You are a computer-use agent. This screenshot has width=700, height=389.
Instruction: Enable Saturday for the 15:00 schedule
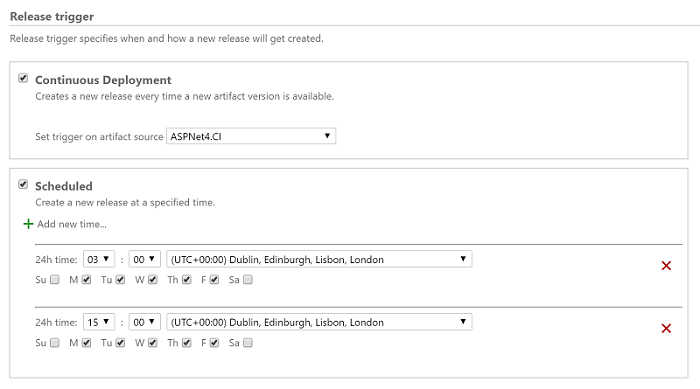pyautogui.click(x=248, y=343)
